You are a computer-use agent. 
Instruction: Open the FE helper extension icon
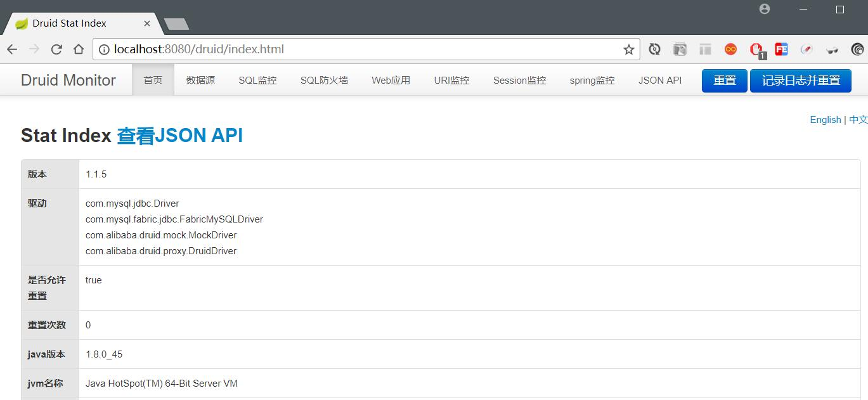[781, 49]
